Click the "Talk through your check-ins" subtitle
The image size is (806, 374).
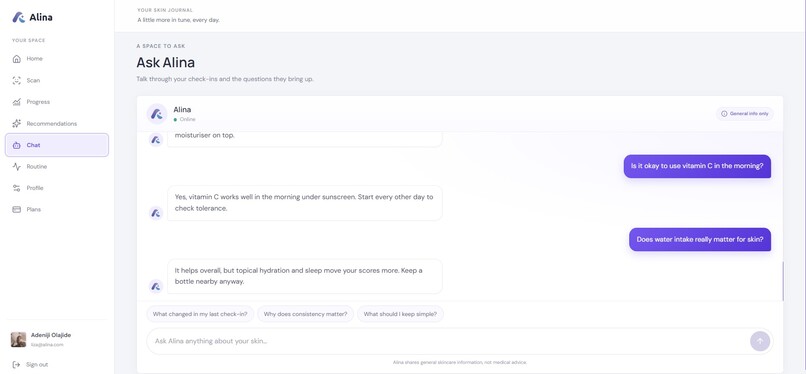tap(225, 79)
